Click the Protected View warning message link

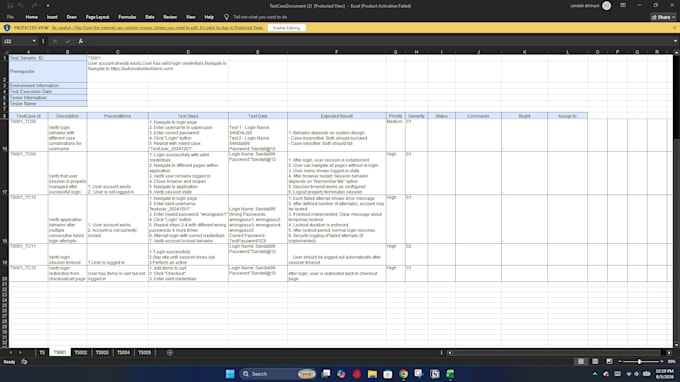157,28
